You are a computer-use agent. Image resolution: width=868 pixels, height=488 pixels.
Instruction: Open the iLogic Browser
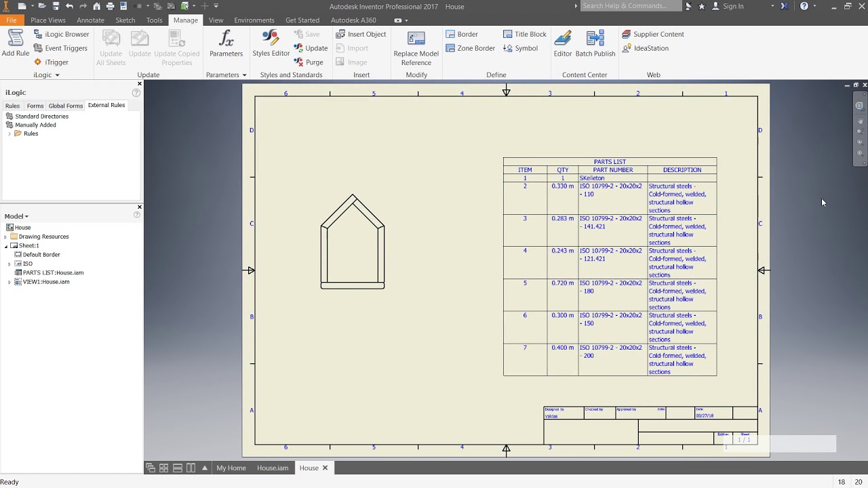(x=61, y=34)
